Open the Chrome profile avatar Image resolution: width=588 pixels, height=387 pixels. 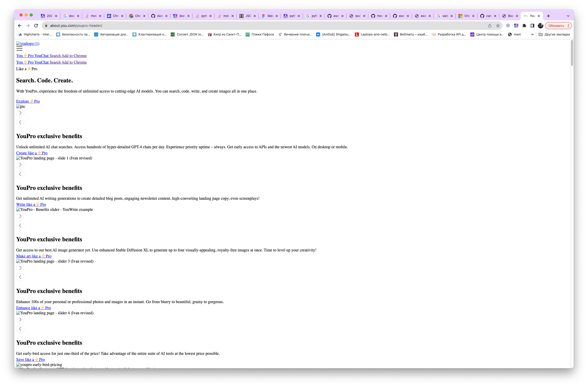point(541,26)
